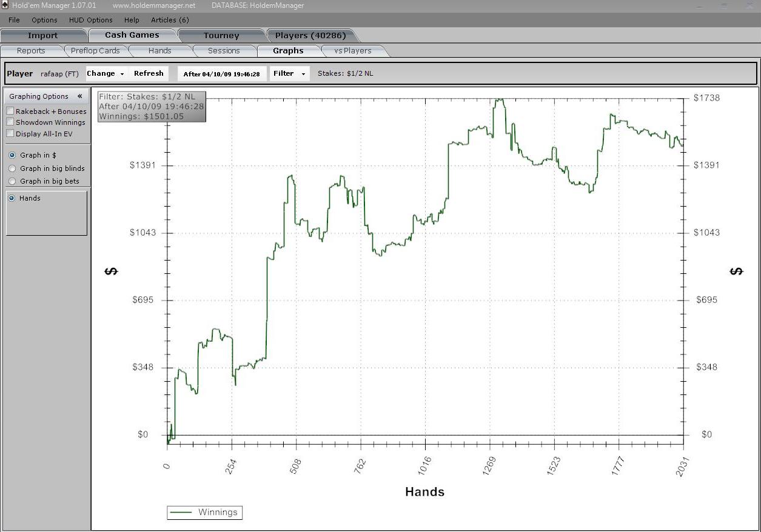Choose Graph in big bets
Screen dimensions: 761x532
(12, 181)
